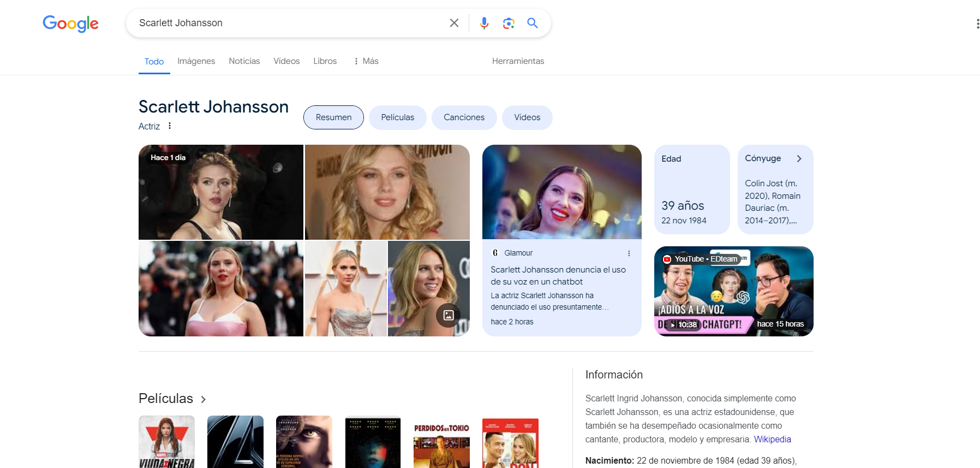The image size is (980, 468).
Task: Open the Avengers 'A' logo poster
Action: (x=235, y=442)
